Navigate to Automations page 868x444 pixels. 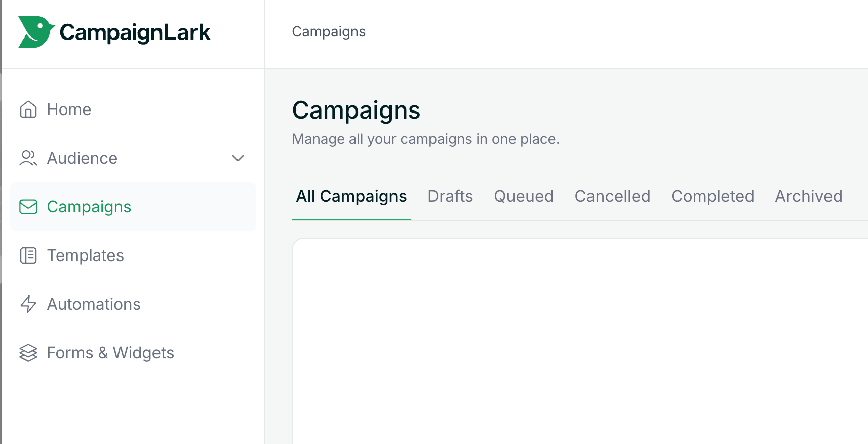pos(94,304)
